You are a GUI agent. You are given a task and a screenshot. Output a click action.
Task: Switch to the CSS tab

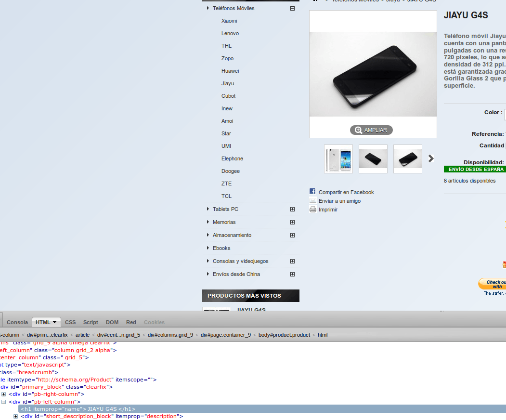pyautogui.click(x=70, y=322)
